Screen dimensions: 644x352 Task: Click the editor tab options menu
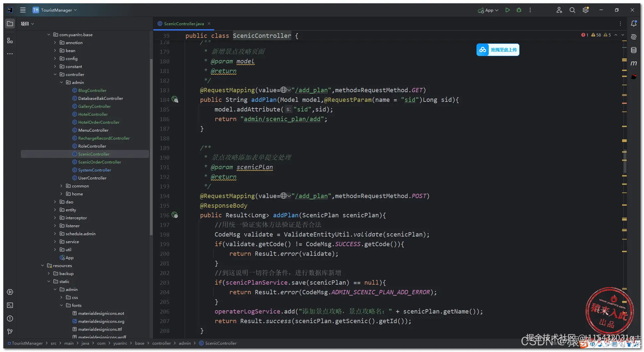[620, 24]
